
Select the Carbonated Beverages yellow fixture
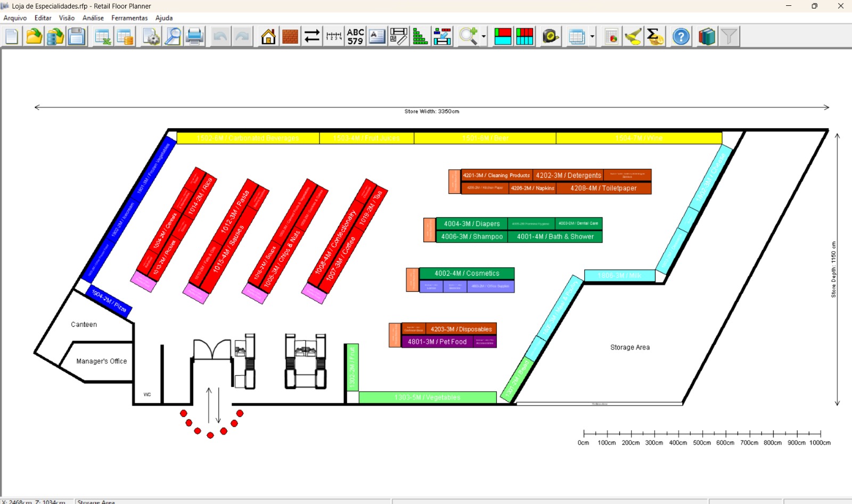click(248, 138)
